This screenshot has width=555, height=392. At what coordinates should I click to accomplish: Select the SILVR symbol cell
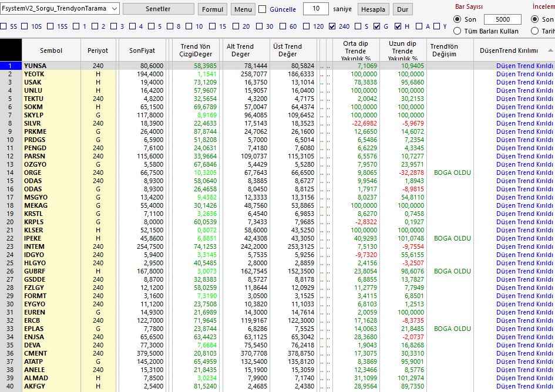[51, 123]
